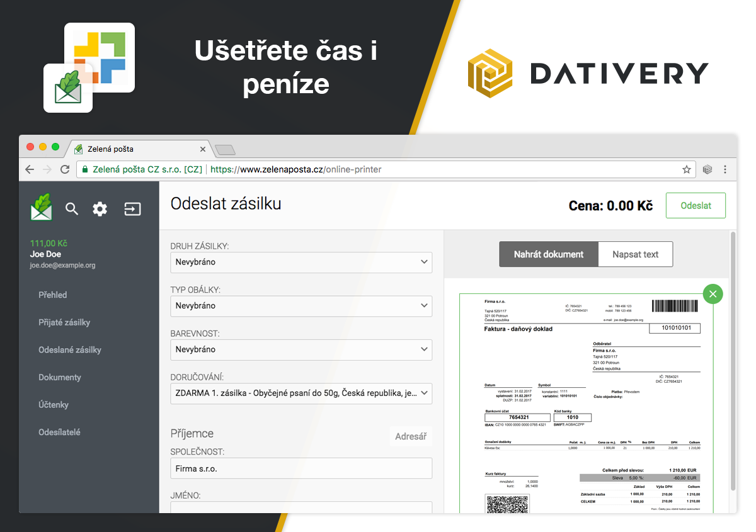The image size is (756, 532).
Task: Open Odeslané zásilky in the sidebar
Action: pos(70,350)
